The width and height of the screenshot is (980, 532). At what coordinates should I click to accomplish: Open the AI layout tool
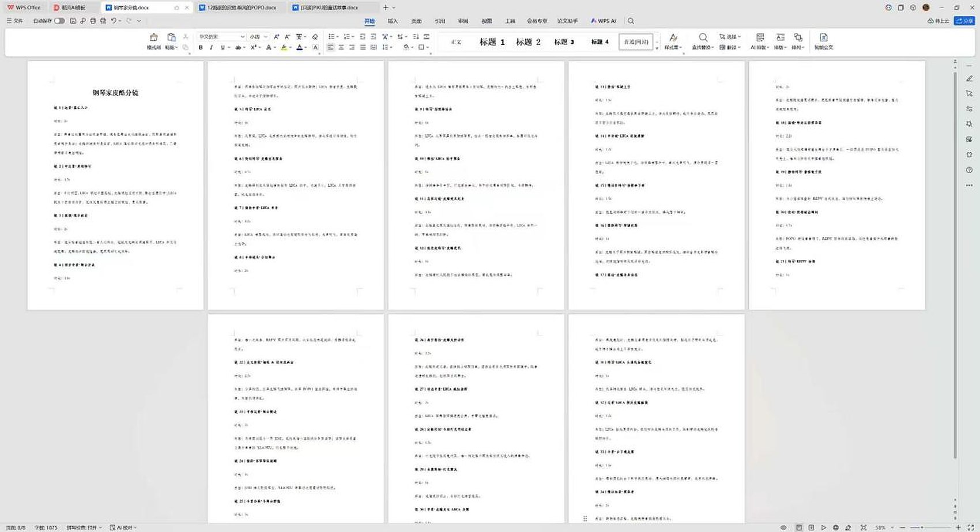[760, 41]
